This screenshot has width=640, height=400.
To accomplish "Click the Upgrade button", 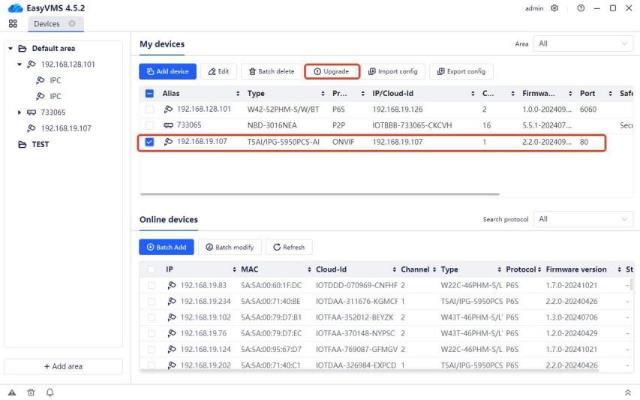I will 331,71.
